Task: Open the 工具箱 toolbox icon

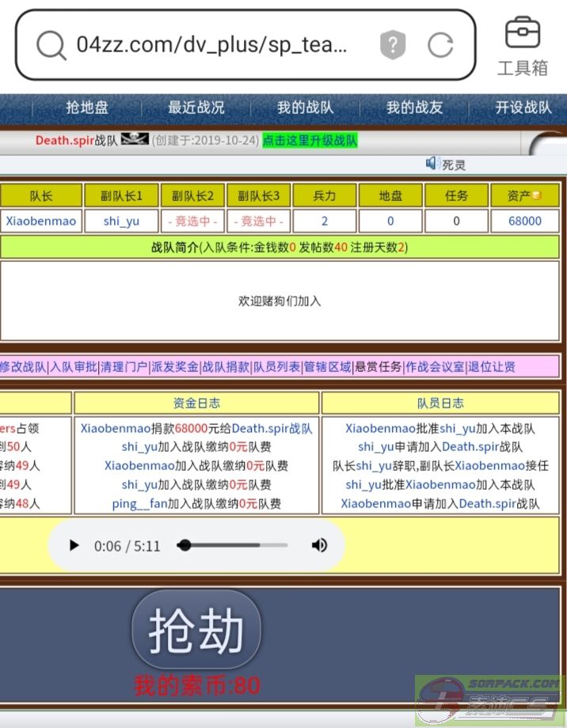Action: pos(523,44)
